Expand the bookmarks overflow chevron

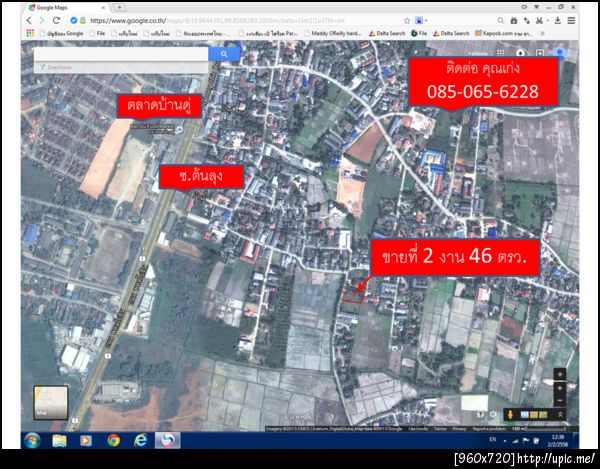[542, 33]
